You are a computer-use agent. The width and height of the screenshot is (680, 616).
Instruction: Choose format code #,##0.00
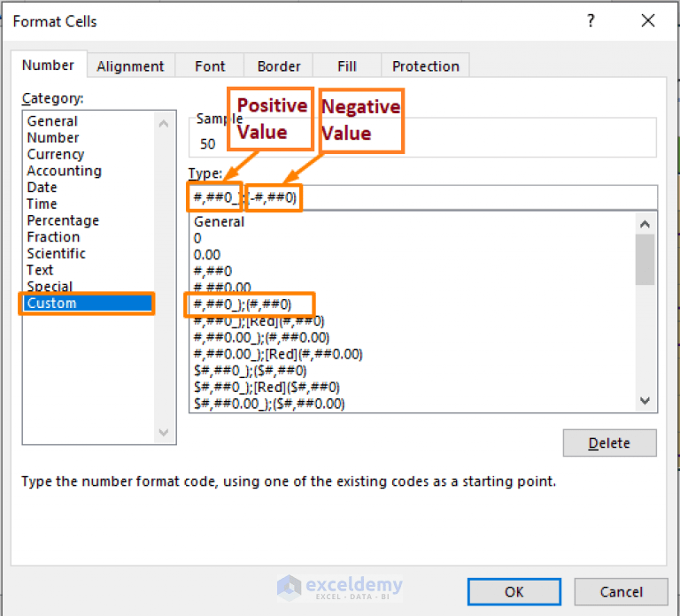[222, 287]
